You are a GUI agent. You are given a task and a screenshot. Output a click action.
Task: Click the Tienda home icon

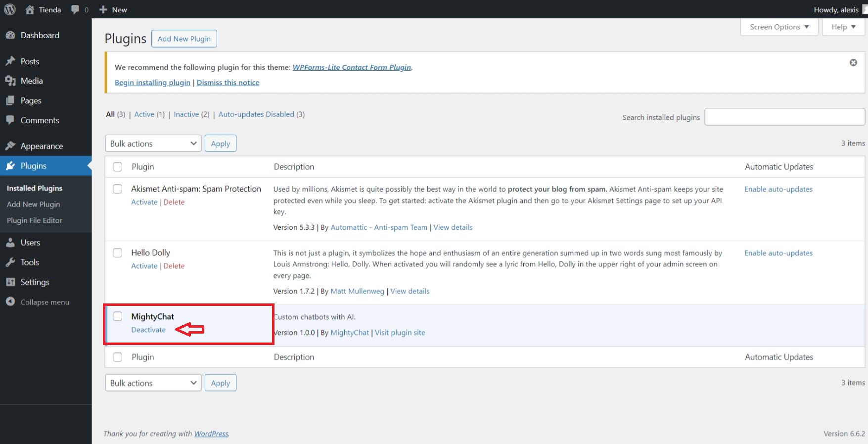click(x=30, y=9)
